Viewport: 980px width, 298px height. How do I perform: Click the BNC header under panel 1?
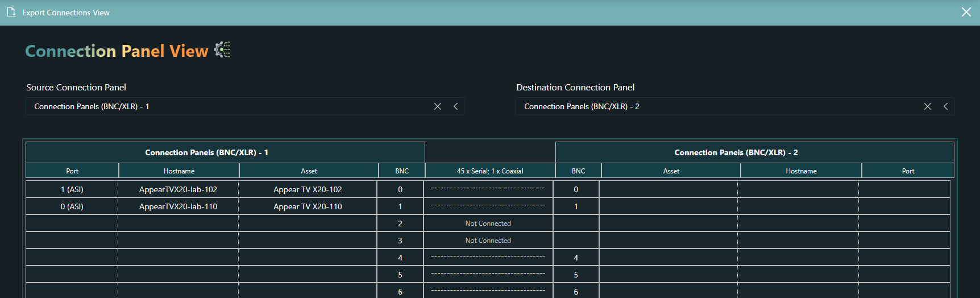point(402,171)
